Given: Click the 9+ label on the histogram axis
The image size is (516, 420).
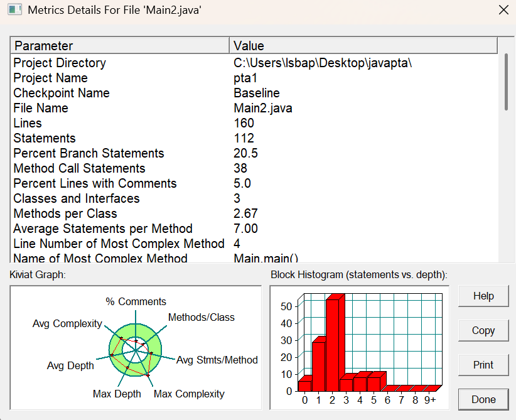Looking at the screenshot, I should tap(430, 401).
